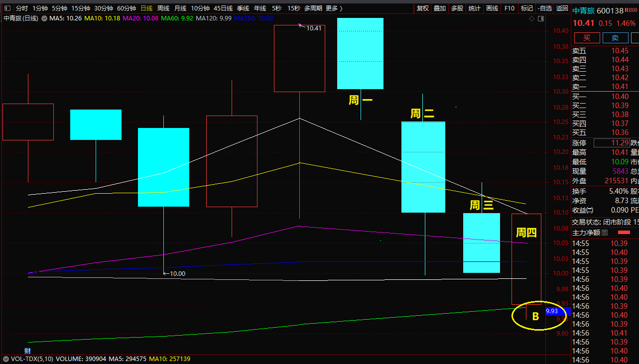Activate the 画线 drawing tool
639x364 pixels.
(x=492, y=8)
